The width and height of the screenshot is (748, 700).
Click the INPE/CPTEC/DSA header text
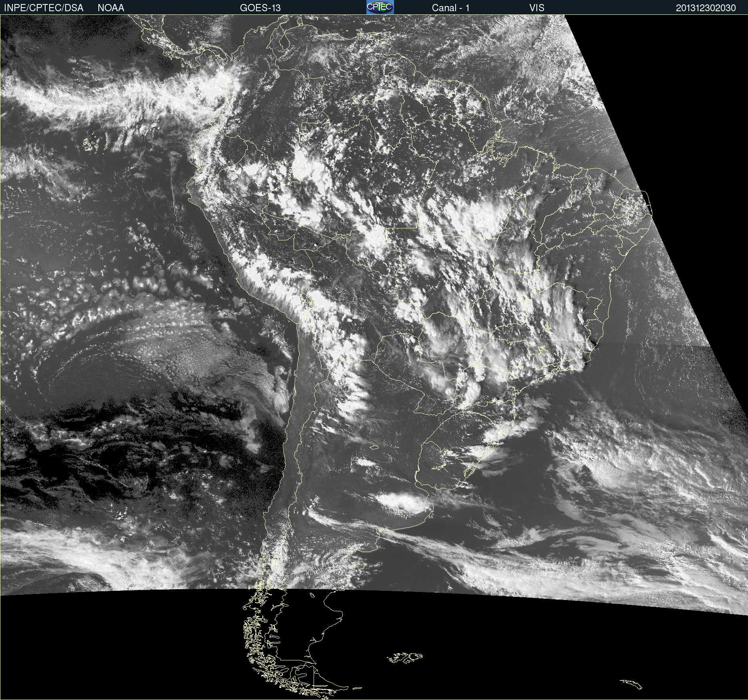point(44,8)
